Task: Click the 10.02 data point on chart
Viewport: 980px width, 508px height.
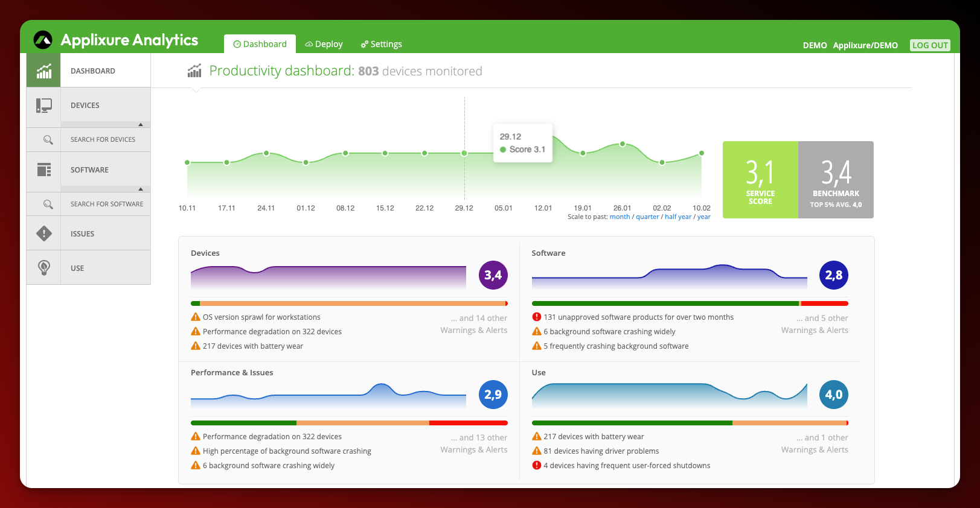Action: coord(702,153)
